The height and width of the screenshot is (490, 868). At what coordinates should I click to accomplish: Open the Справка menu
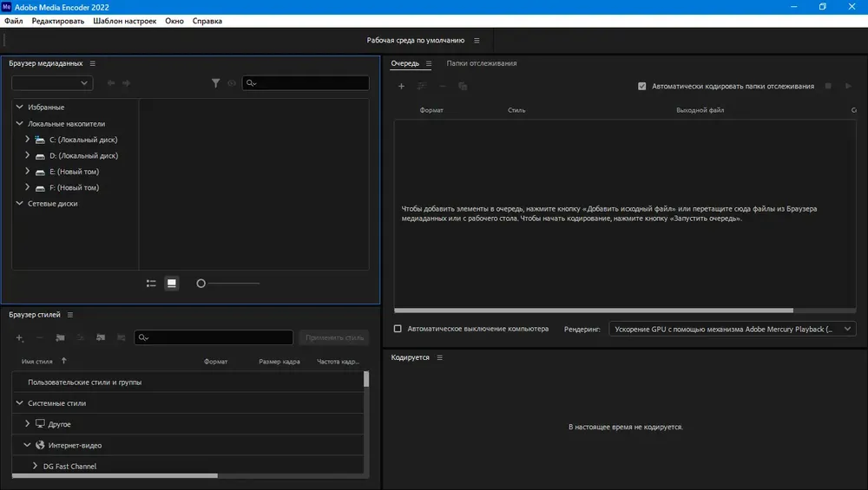point(207,21)
